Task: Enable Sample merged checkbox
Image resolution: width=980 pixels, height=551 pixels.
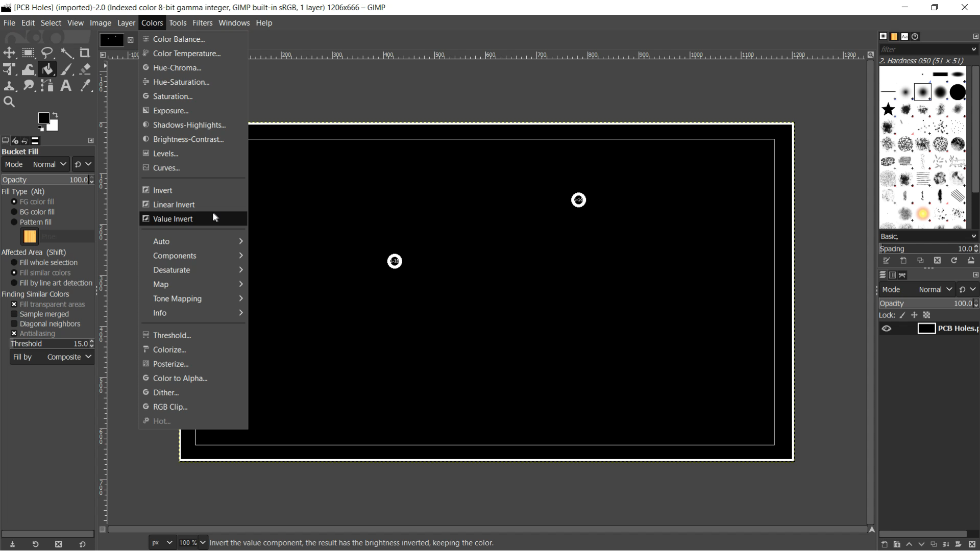Action: tap(14, 314)
